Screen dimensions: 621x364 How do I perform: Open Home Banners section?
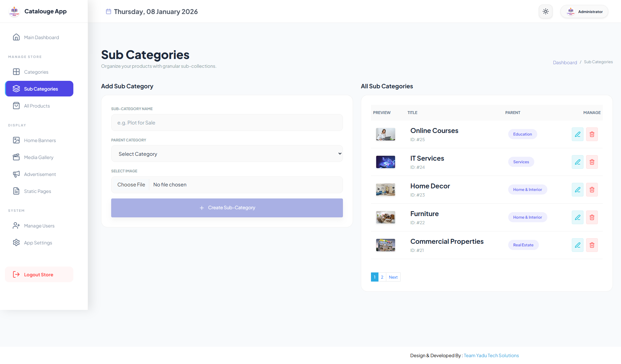click(39, 140)
